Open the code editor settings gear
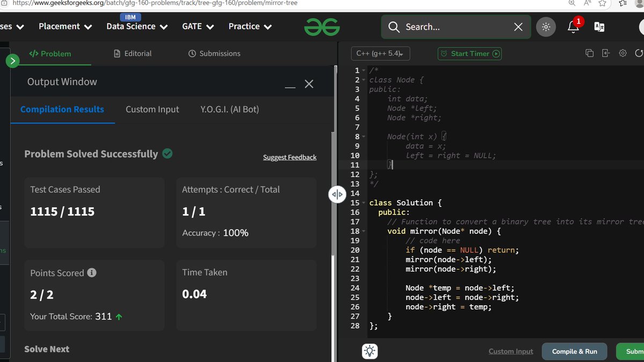644x362 pixels. pos(623,53)
